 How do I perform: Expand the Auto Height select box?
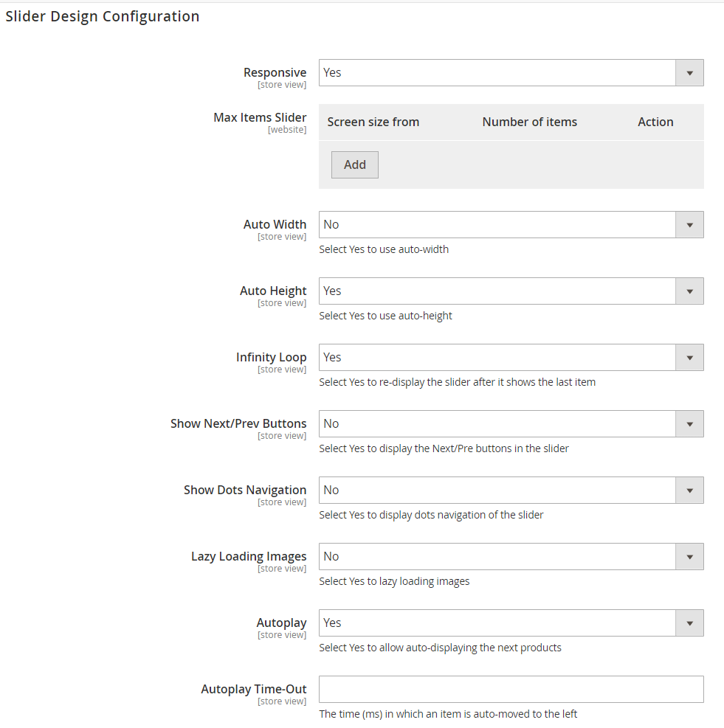coord(497,291)
